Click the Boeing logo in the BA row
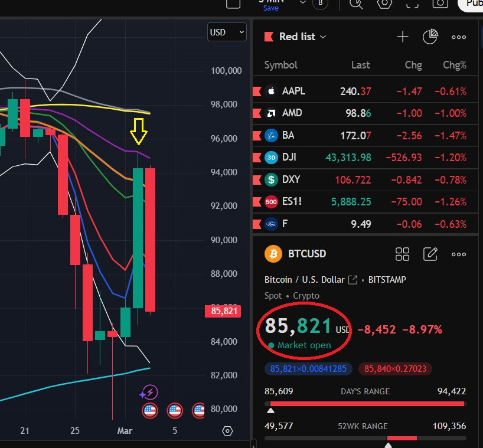The image size is (483, 448). coord(271,136)
